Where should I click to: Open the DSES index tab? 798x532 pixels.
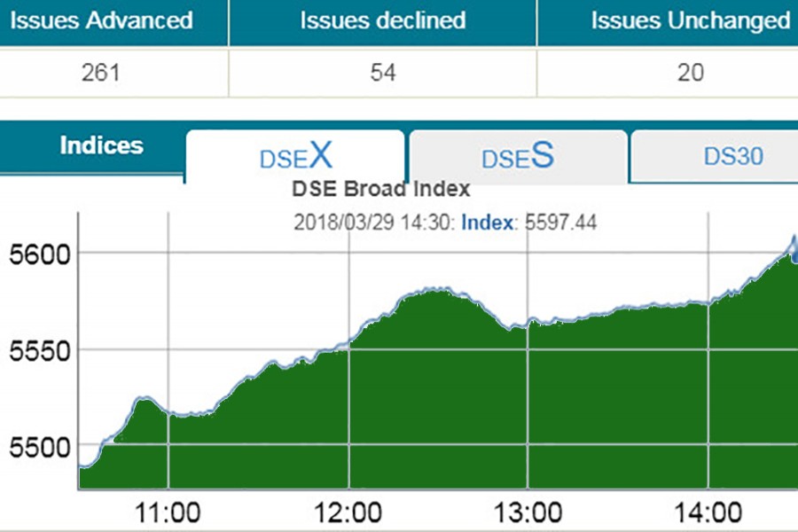tap(517, 157)
